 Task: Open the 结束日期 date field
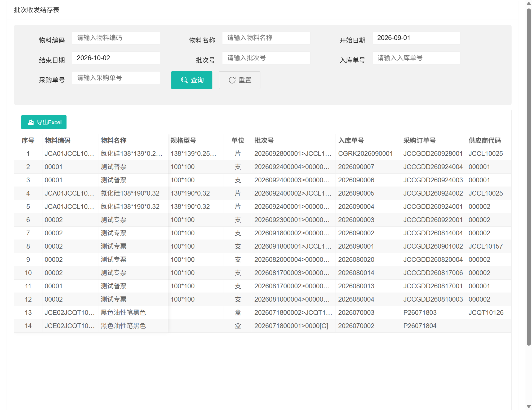pyautogui.click(x=116, y=58)
